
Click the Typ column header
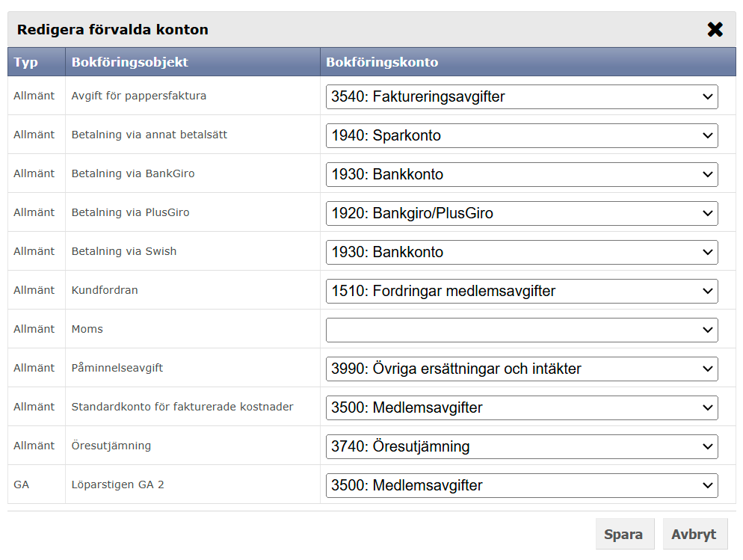[26, 62]
